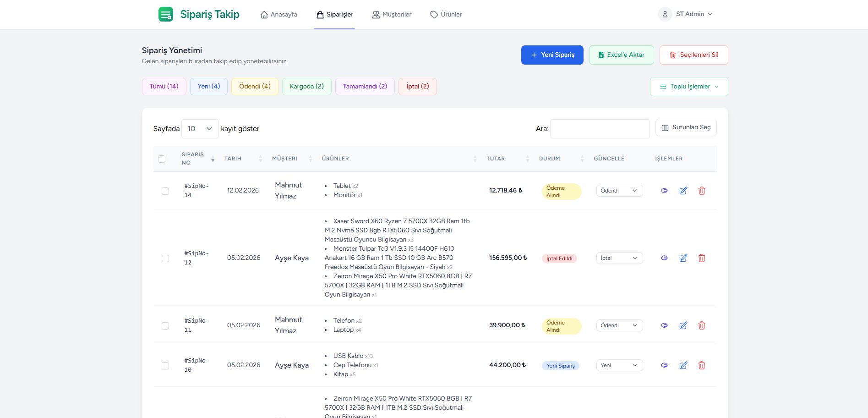Click the Yeni Sipariş button

[x=552, y=55]
